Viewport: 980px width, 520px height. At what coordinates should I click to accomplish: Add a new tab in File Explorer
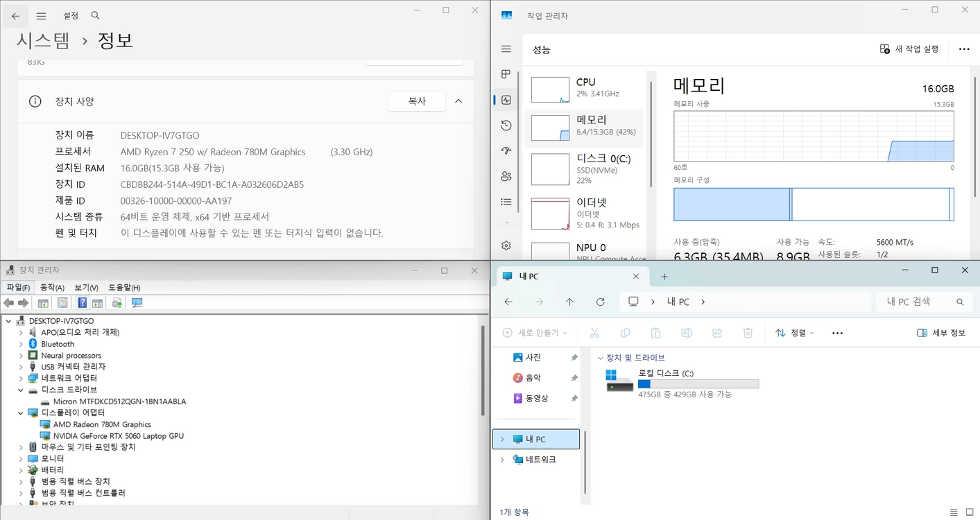pos(664,277)
